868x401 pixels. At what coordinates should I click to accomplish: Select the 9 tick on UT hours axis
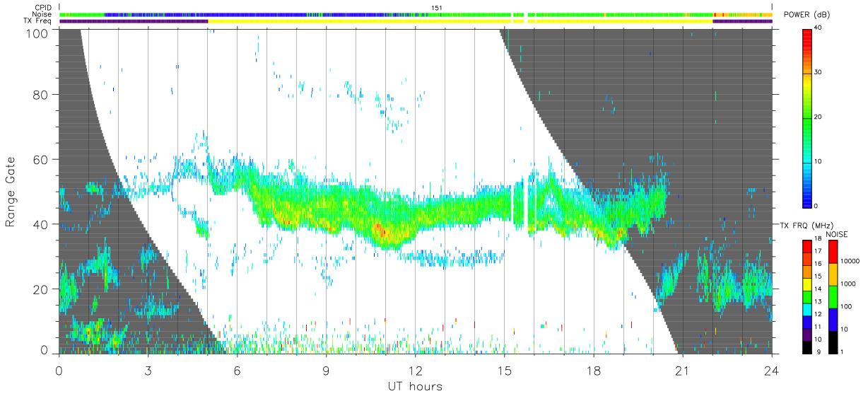point(327,369)
